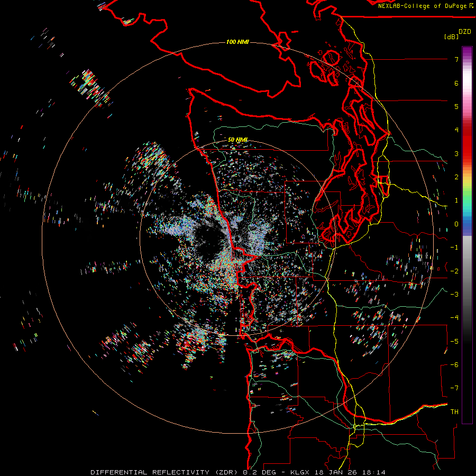476x476 pixels.
Task: Click the 4 value on color scale
Action: [456, 130]
